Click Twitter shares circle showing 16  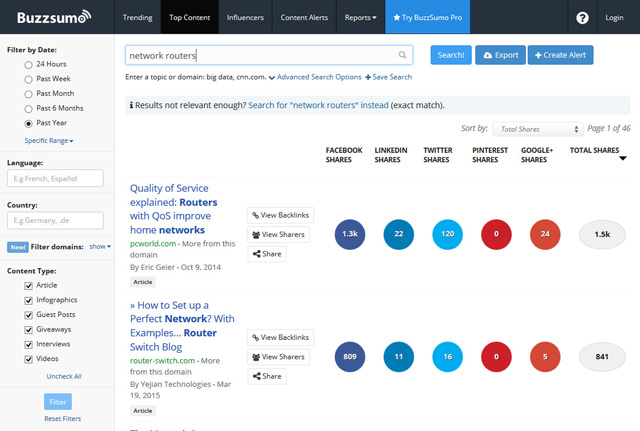(448, 356)
